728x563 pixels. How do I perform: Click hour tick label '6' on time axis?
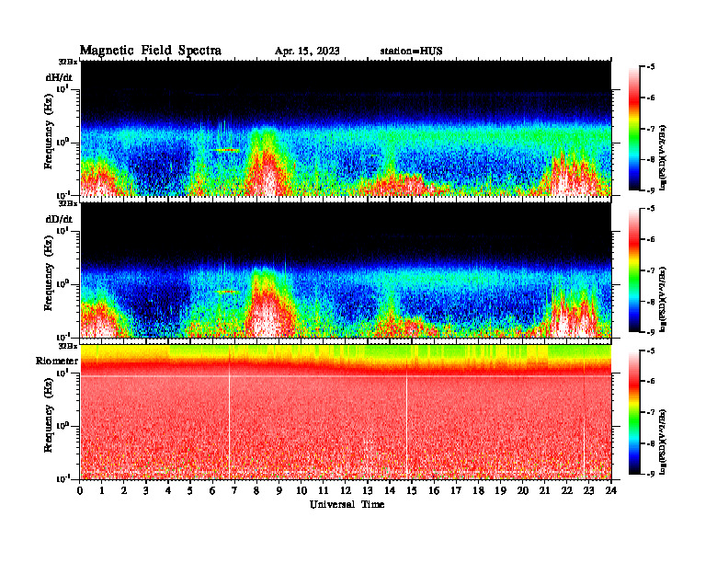coord(212,490)
